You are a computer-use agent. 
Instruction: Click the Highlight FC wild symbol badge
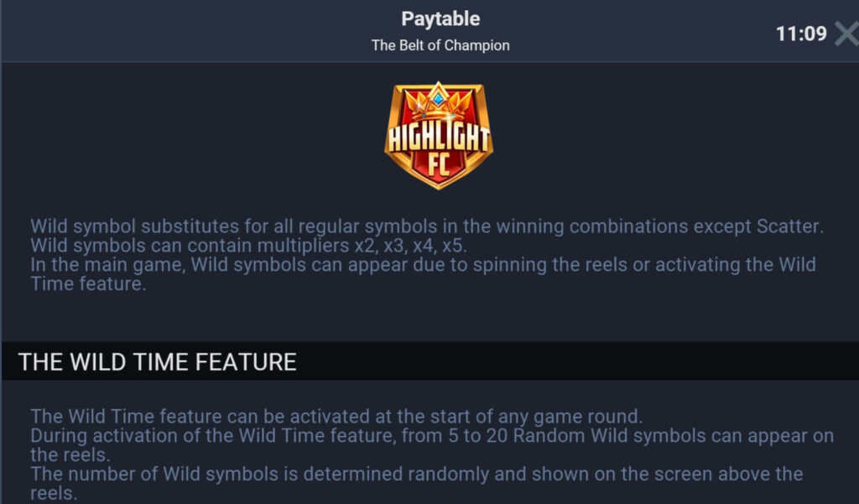coord(439,135)
